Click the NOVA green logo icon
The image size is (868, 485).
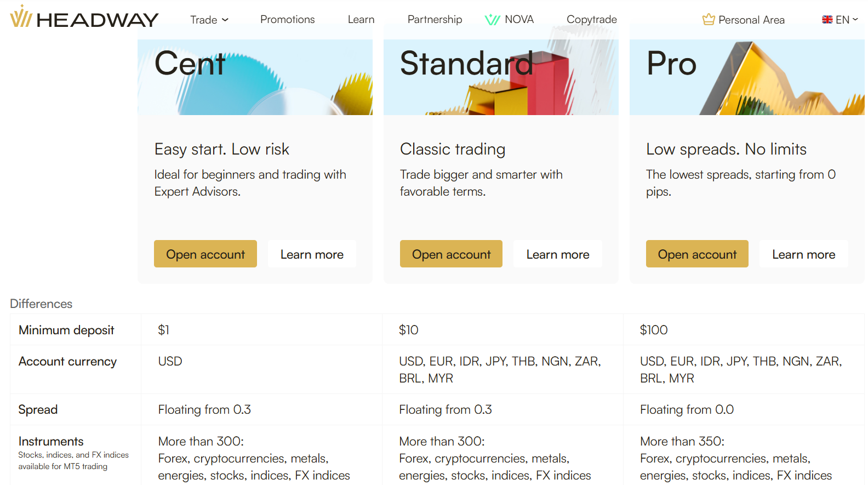click(x=492, y=20)
